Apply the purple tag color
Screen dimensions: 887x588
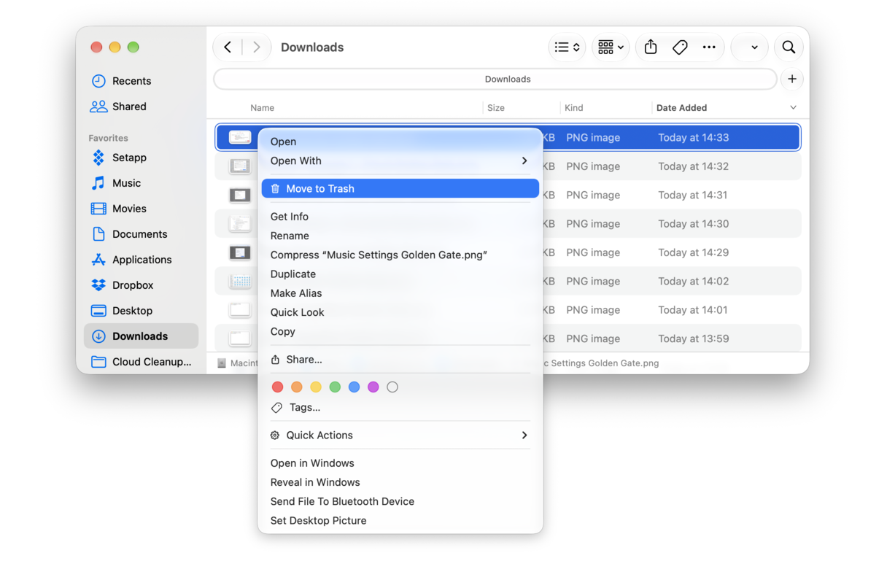373,387
